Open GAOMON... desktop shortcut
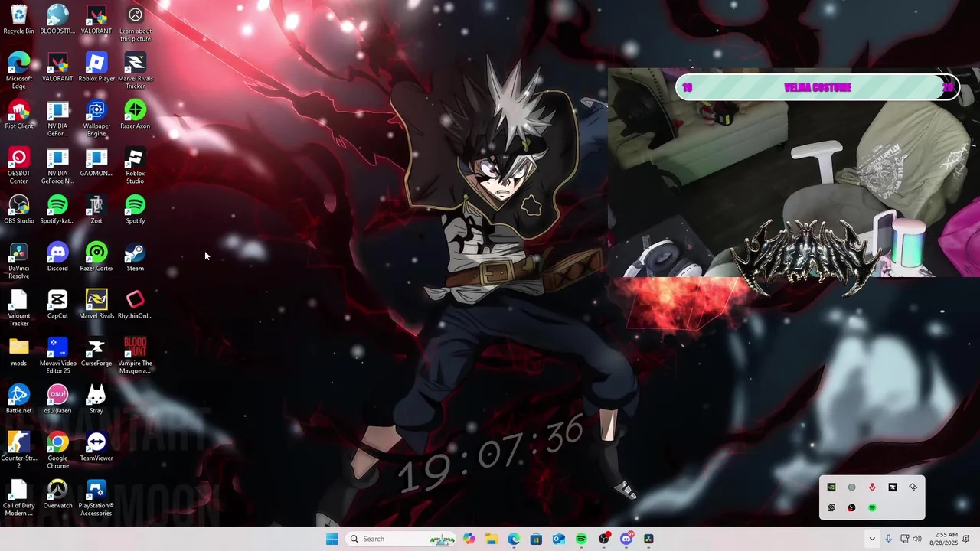The image size is (980, 551). pos(96,162)
